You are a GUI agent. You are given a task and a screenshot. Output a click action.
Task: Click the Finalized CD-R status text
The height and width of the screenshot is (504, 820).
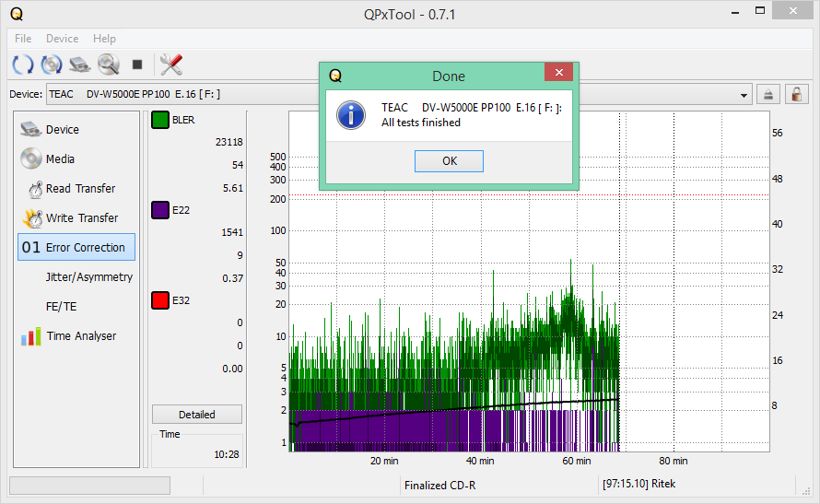coord(439,486)
